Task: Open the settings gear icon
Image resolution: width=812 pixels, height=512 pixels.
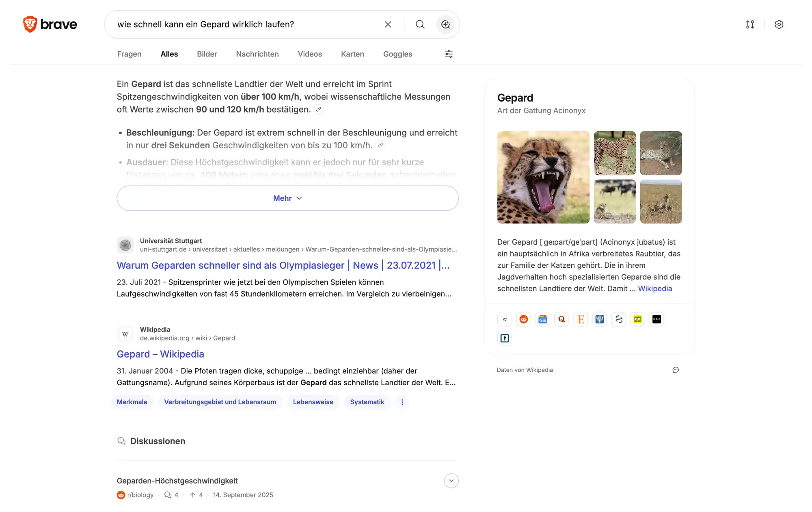Action: pos(779,24)
